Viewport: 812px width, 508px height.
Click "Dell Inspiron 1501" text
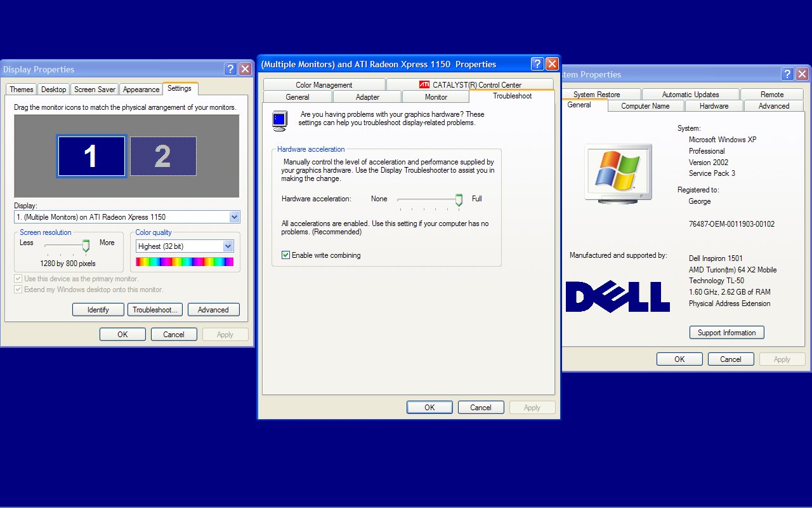click(716, 258)
